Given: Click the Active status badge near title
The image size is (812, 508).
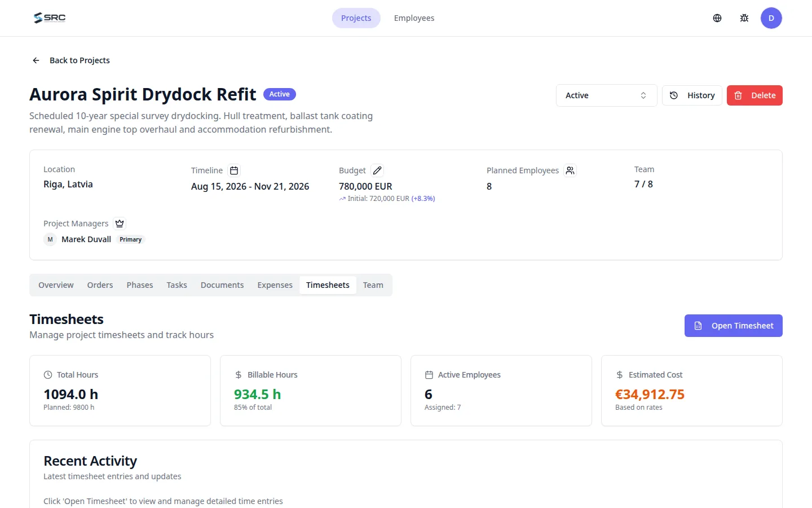Looking at the screenshot, I should 280,94.
